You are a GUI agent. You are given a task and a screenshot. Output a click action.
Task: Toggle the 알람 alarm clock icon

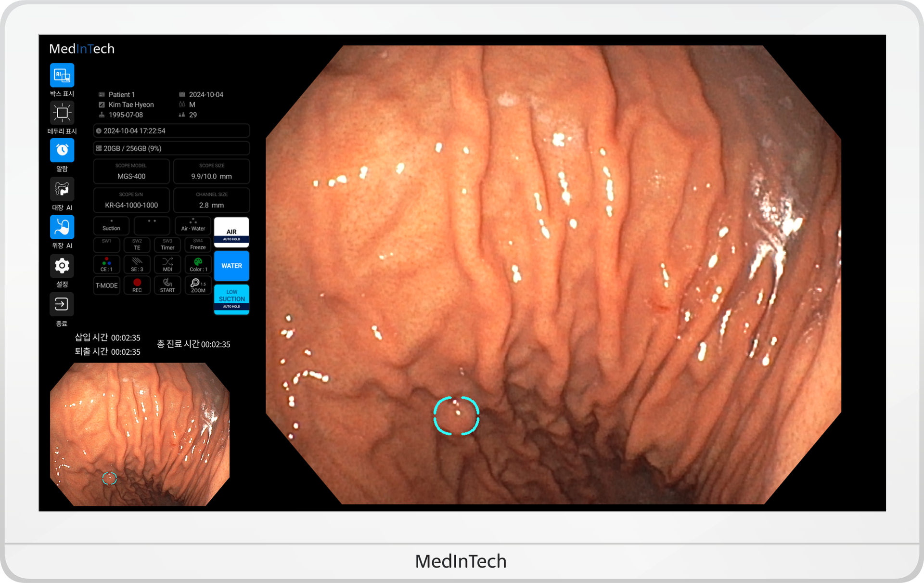tap(62, 150)
